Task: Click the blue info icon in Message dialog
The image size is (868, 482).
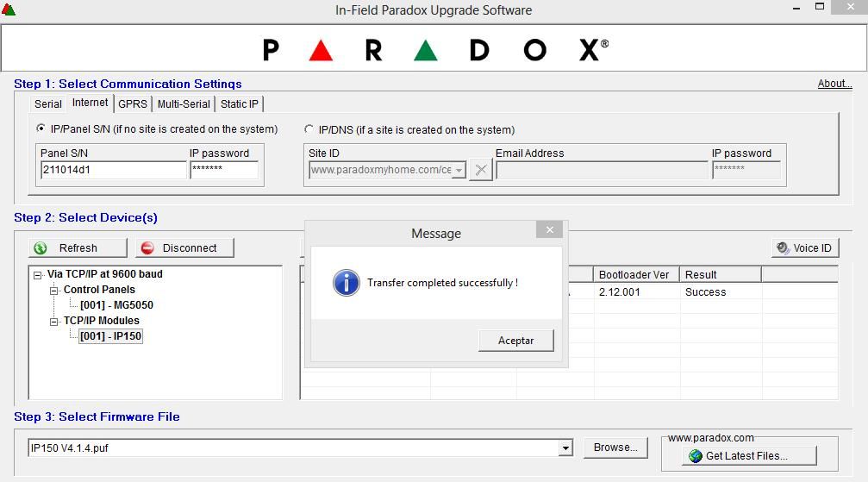Action: (347, 283)
